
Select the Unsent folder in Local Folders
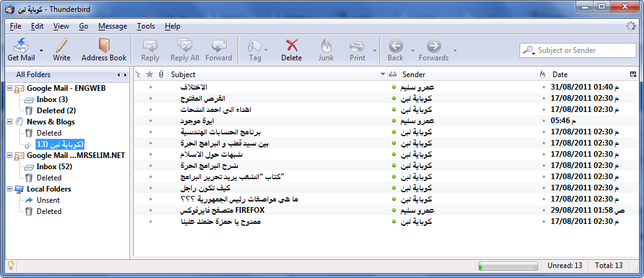coord(48,200)
